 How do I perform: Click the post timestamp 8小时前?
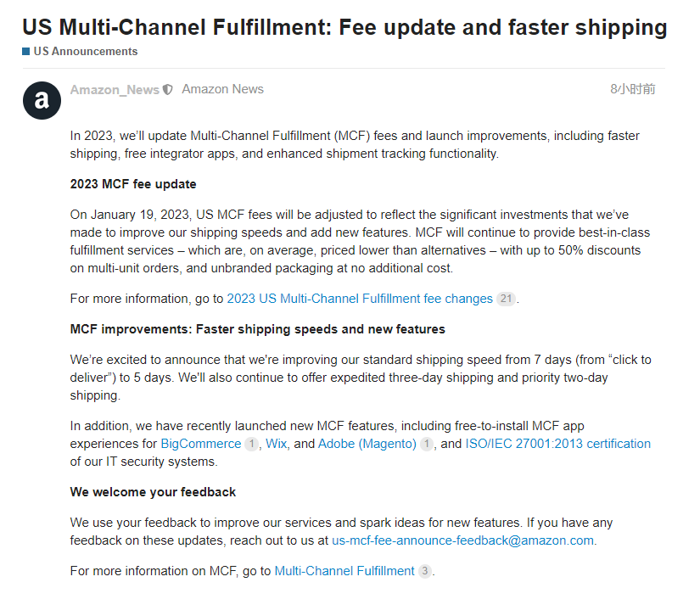[x=632, y=89]
